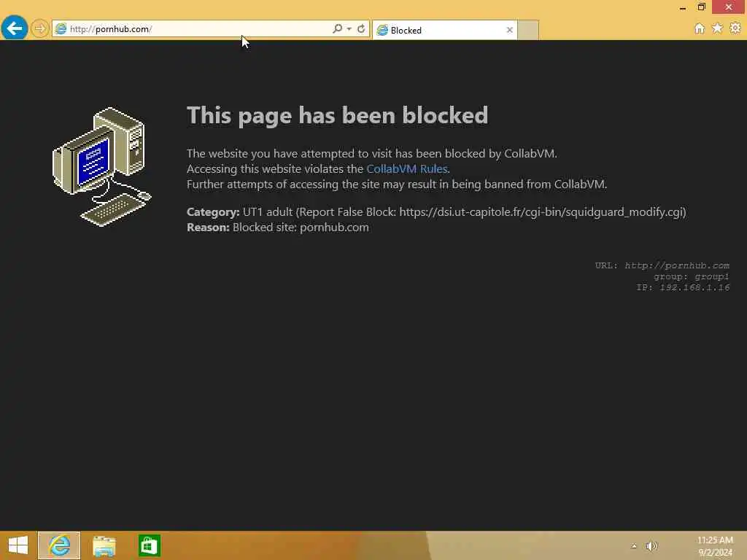Click the search magnifier in address bar
This screenshot has height=560, width=747.
337,28
